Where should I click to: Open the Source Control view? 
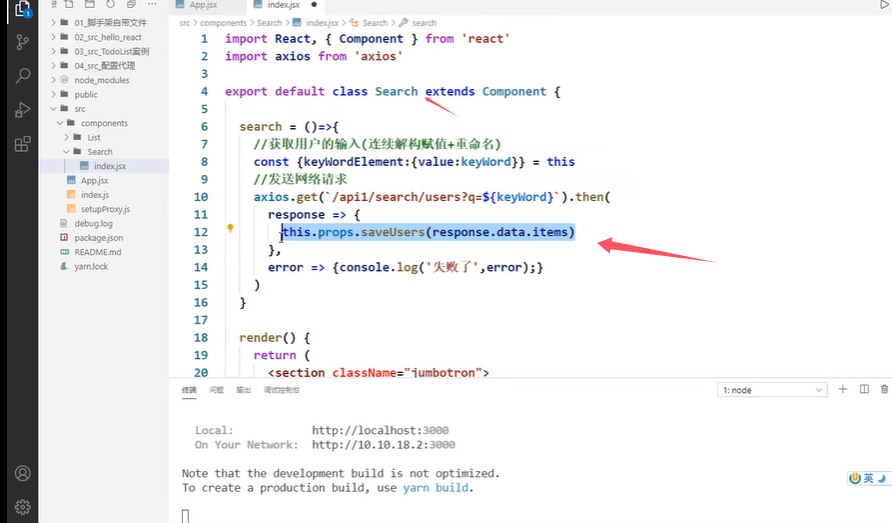click(x=22, y=42)
